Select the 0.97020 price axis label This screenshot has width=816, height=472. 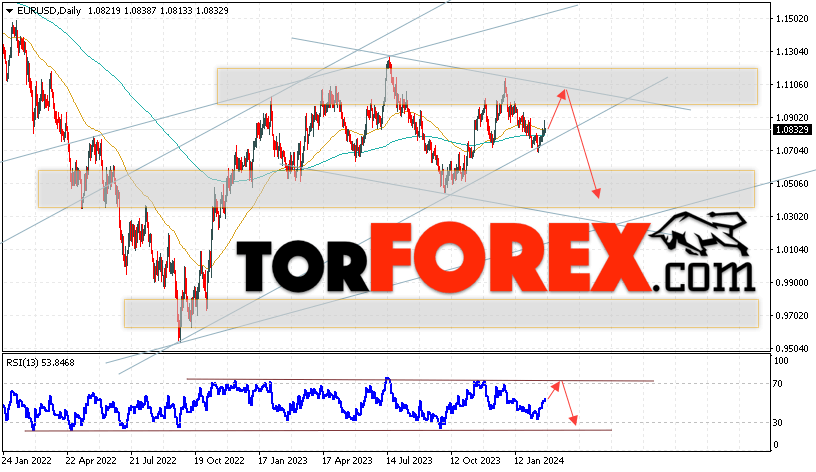(x=792, y=315)
